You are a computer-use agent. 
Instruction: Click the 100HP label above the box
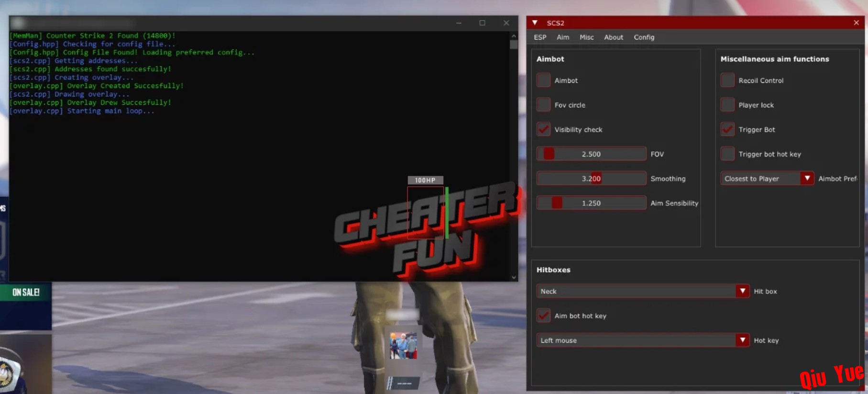point(425,180)
